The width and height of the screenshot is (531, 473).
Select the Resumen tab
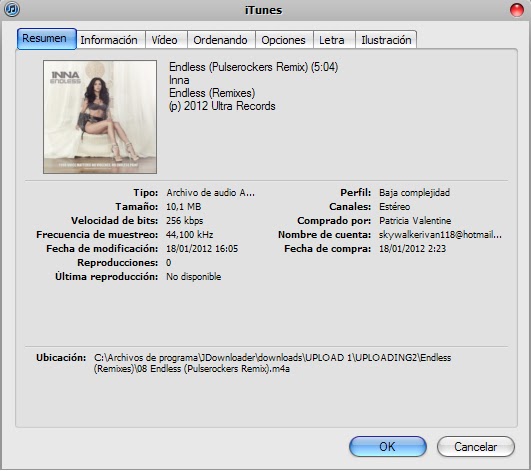[x=47, y=39]
